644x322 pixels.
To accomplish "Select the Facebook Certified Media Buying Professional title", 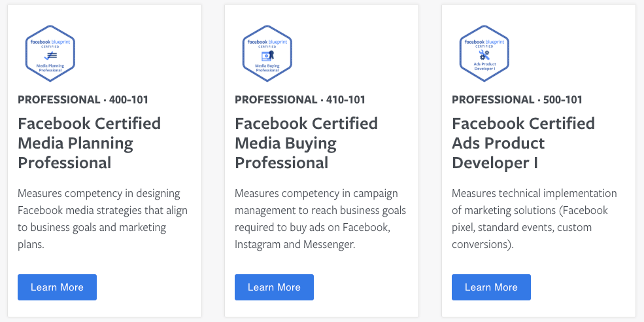I will (x=306, y=143).
